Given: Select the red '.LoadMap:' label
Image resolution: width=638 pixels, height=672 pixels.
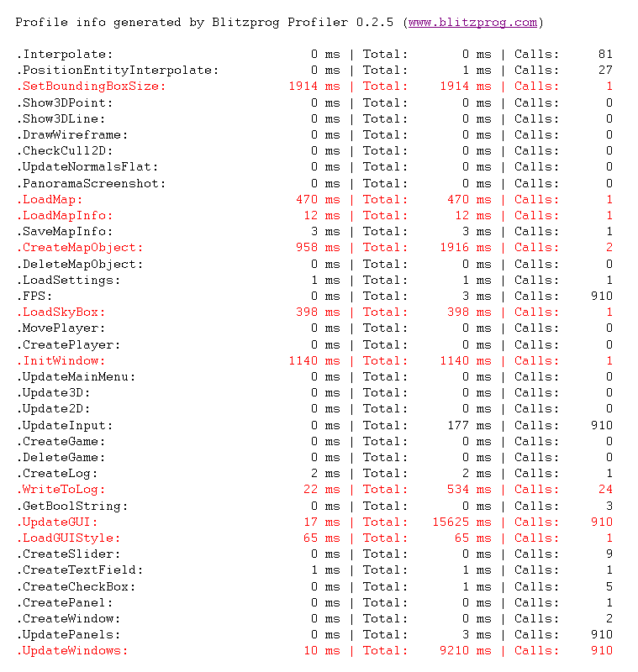Looking at the screenshot, I should [x=50, y=199].
